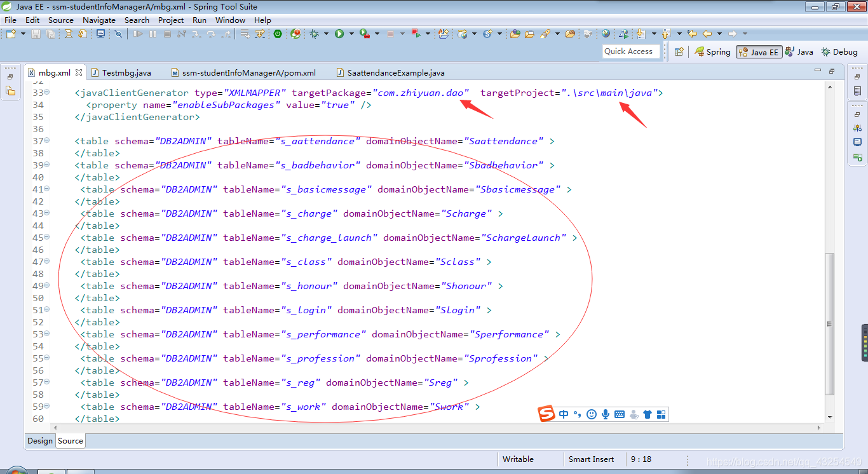Click the green power Boot Dashboard icon
This screenshot has height=474, width=868.
point(278,34)
